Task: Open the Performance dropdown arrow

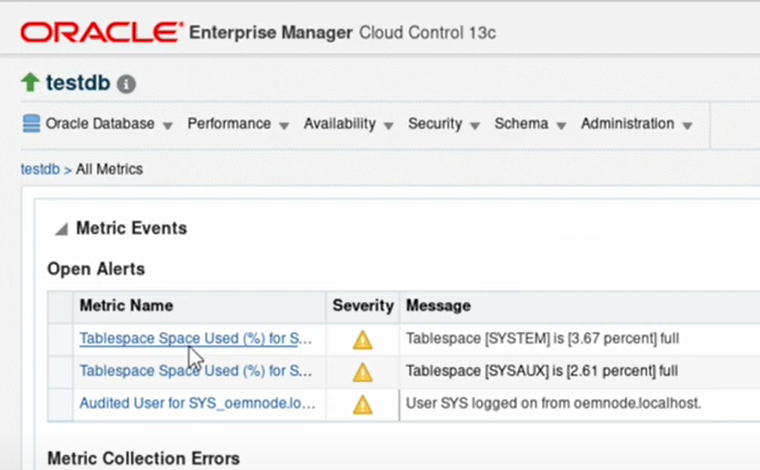Action: tap(284, 126)
